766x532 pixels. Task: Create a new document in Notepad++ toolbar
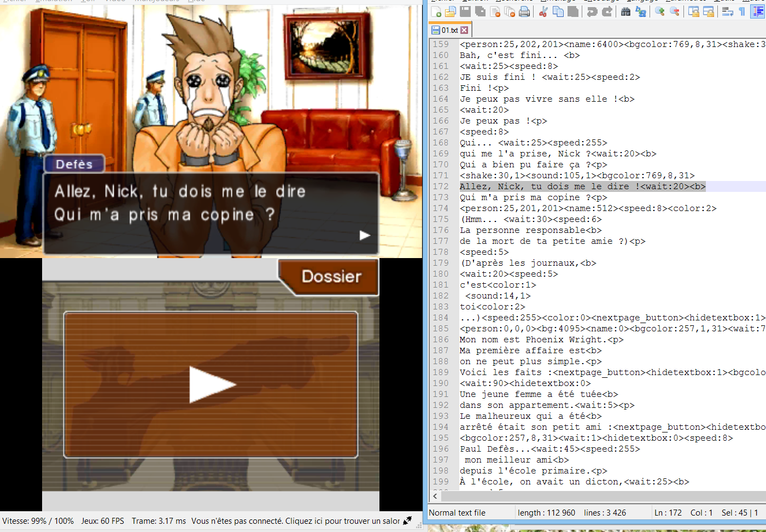[x=436, y=11]
